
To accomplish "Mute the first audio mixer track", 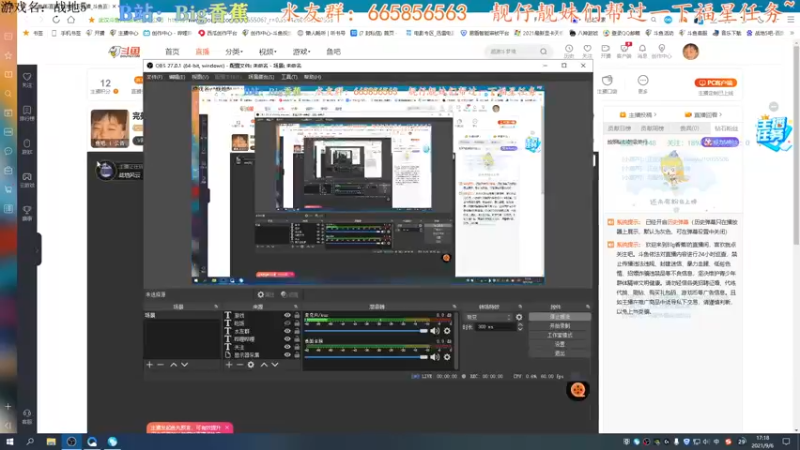I will tap(435, 331).
